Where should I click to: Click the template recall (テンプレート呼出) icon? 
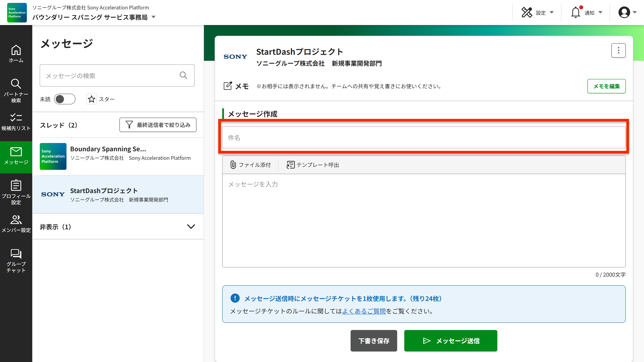[290, 165]
